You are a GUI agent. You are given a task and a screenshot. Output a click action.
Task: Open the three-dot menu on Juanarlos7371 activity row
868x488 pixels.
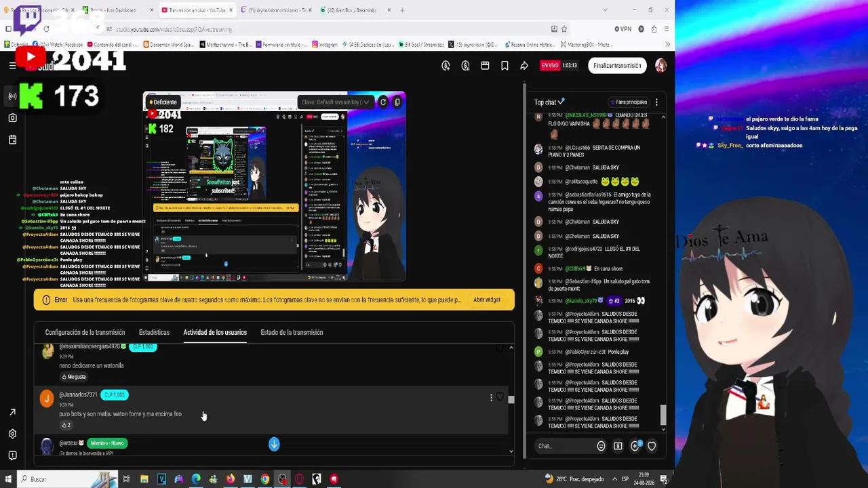click(491, 397)
